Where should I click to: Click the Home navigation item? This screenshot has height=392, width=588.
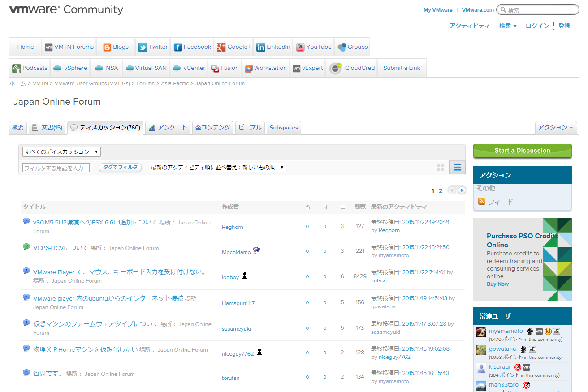[26, 47]
